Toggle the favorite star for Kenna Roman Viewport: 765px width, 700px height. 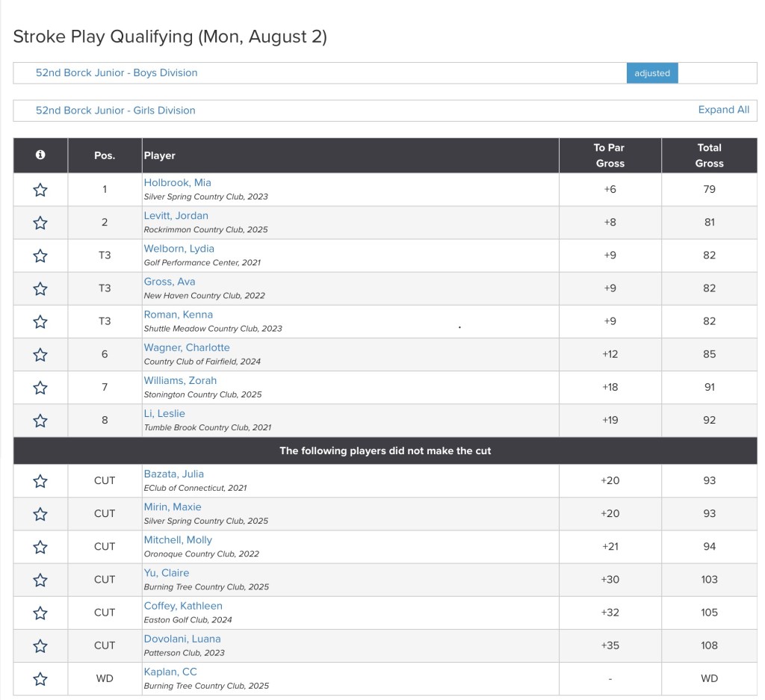40,321
